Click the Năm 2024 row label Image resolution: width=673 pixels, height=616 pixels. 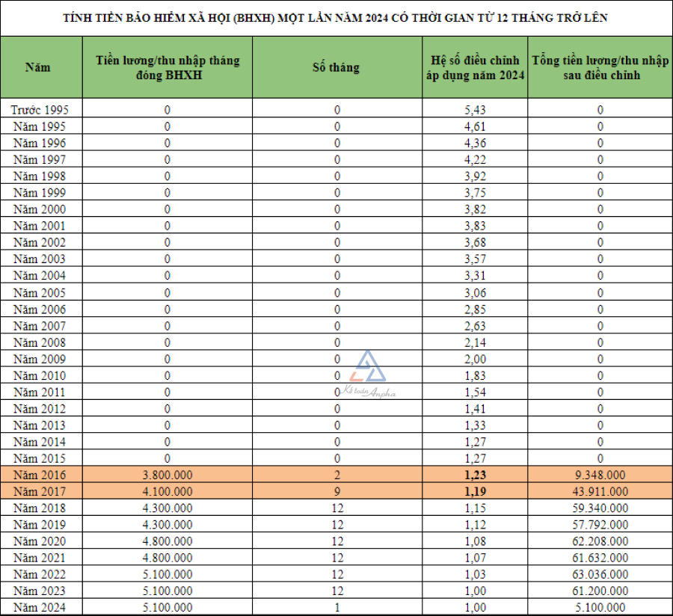pyautogui.click(x=40, y=608)
